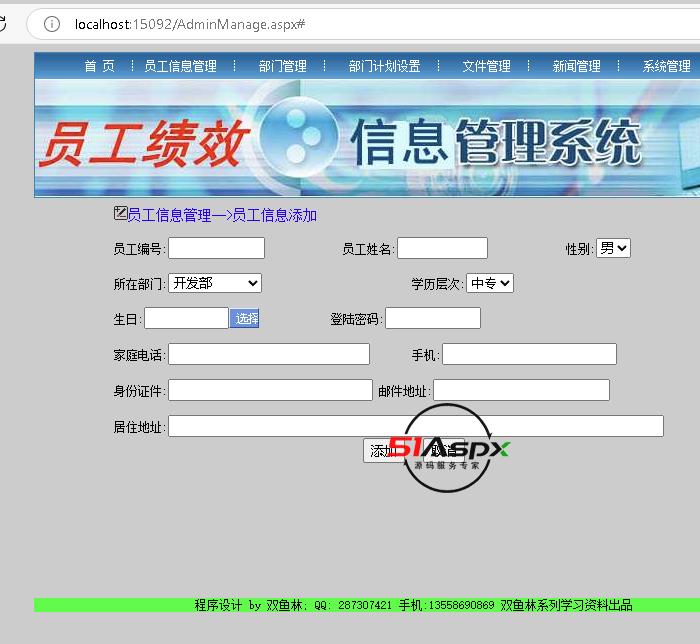Focus the 手机 input field
This screenshot has height=644, width=700.
(x=529, y=354)
